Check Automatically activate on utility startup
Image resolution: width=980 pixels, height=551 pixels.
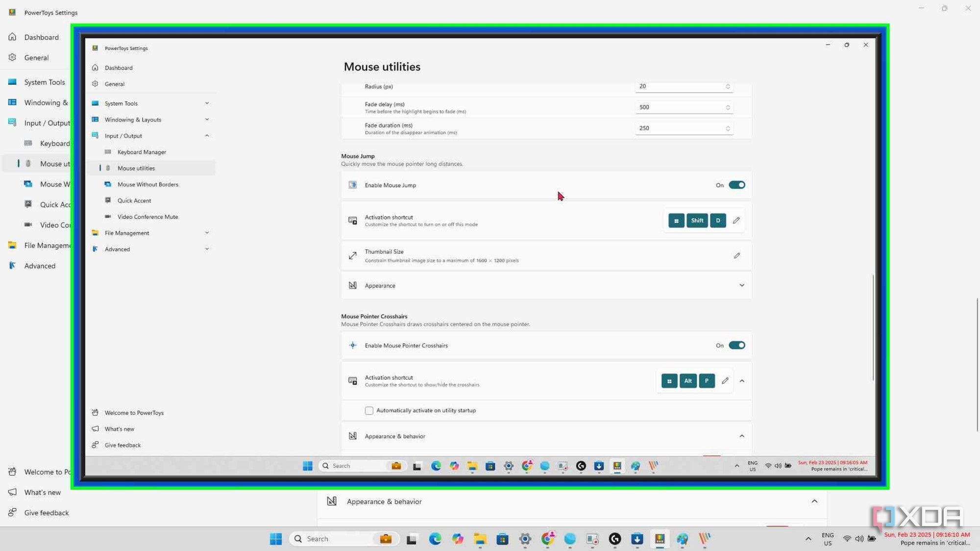click(x=369, y=410)
